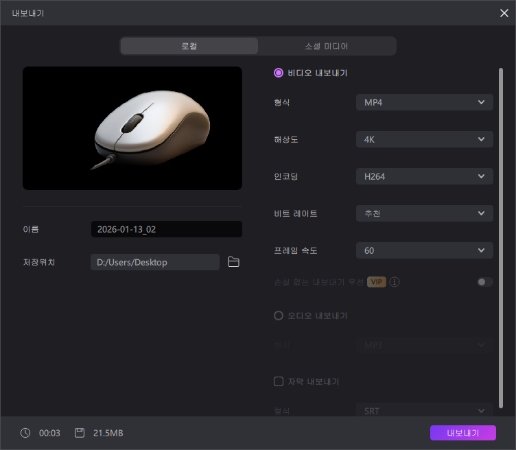Open the save location folder browser icon
This screenshot has height=450, width=516.
pos(233,262)
